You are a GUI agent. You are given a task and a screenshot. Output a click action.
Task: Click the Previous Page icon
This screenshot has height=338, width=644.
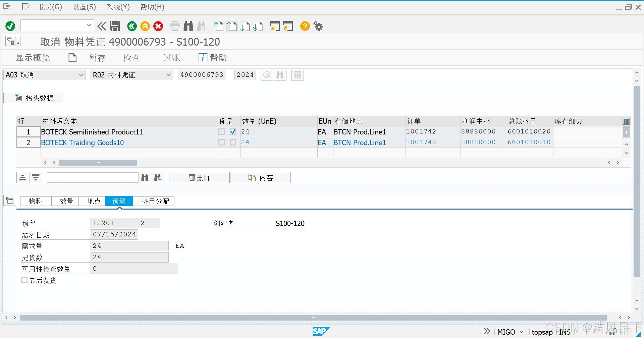coord(232,26)
